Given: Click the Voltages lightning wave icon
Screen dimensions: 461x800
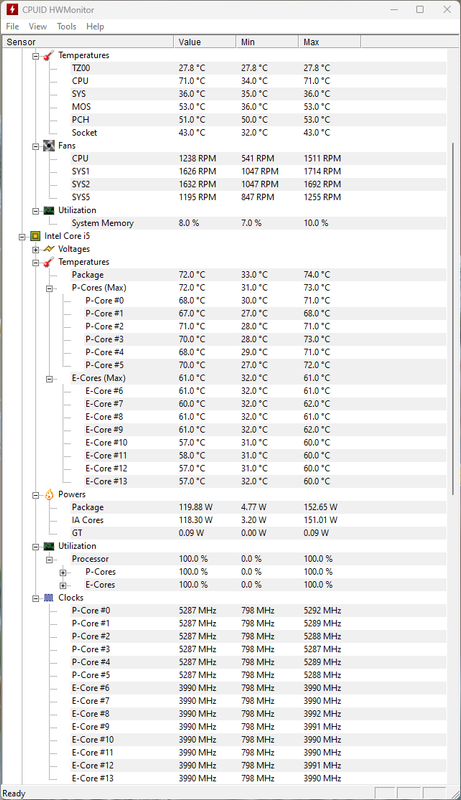Looking at the screenshot, I should pyautogui.click(x=49, y=249).
